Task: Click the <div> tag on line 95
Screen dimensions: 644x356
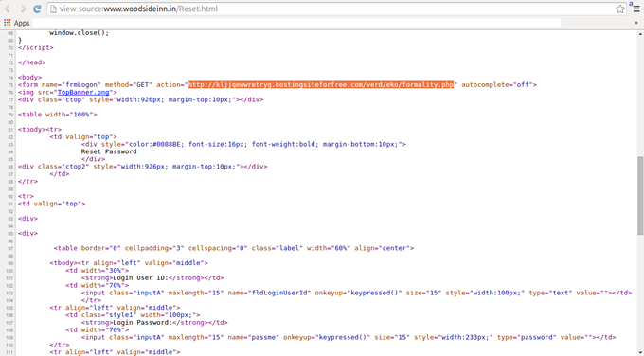Action: 27,233
